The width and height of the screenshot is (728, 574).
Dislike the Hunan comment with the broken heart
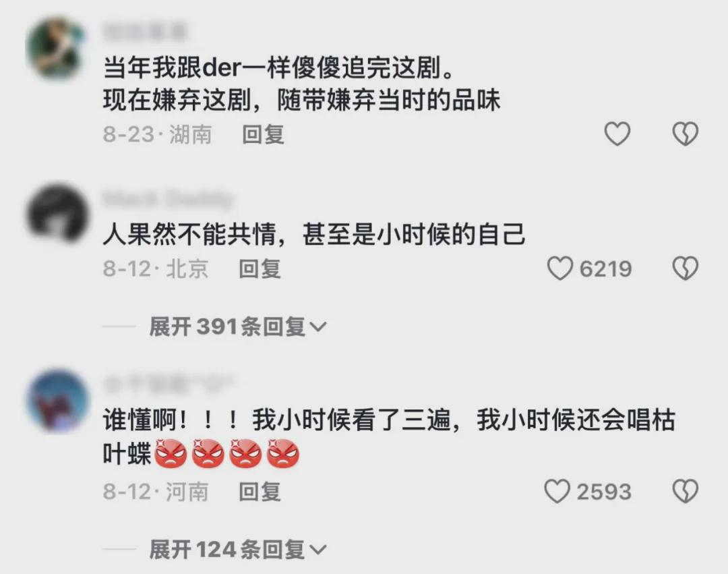pos(686,134)
